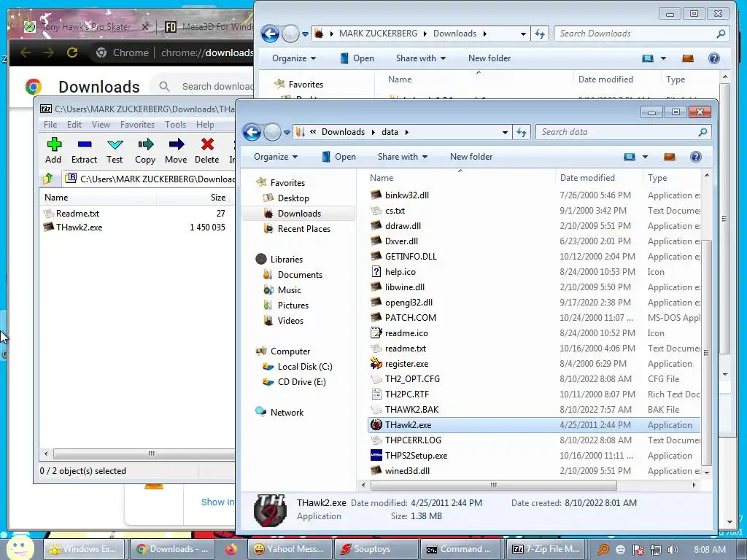This screenshot has width=747, height=560.
Task: Open Organize dropdown in data window
Action: pyautogui.click(x=275, y=157)
